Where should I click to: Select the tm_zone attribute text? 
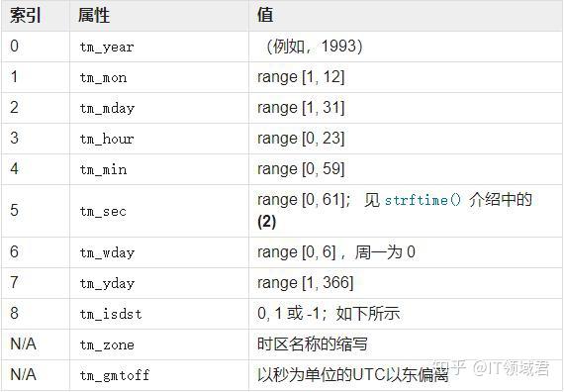pyautogui.click(x=107, y=344)
